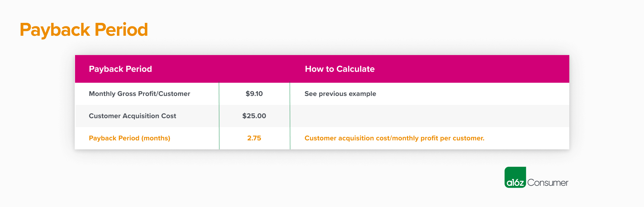
Task: Click the Payback Period (months) label
Action: [129, 138]
